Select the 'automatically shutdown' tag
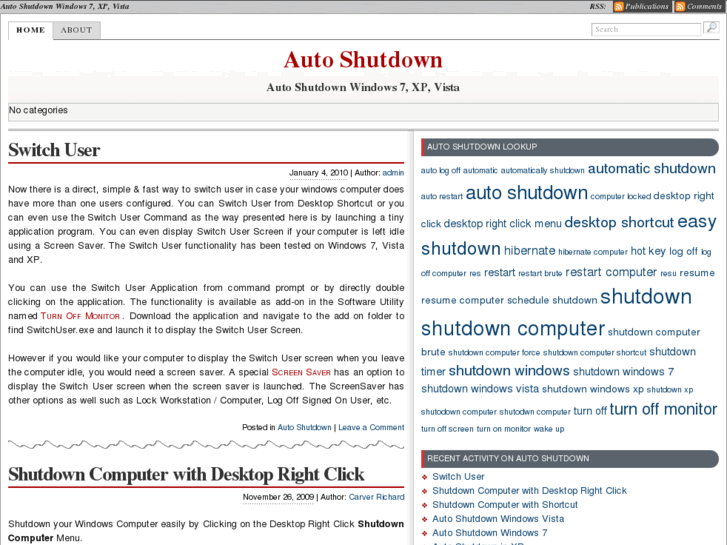The image size is (727, 545). coord(542,171)
